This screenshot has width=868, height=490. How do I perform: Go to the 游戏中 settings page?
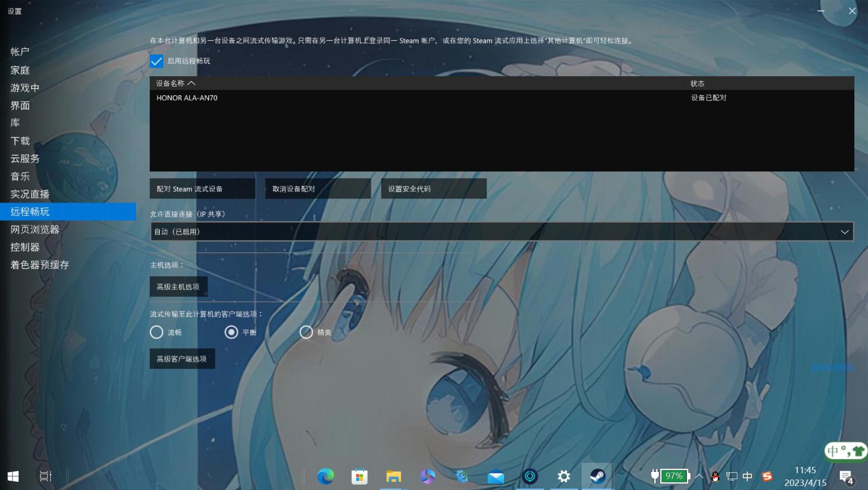coord(68,88)
